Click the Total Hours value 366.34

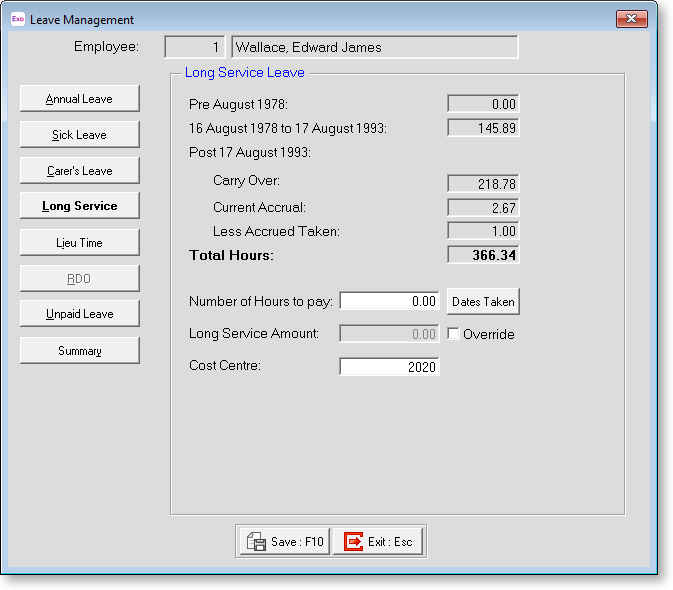pos(483,255)
